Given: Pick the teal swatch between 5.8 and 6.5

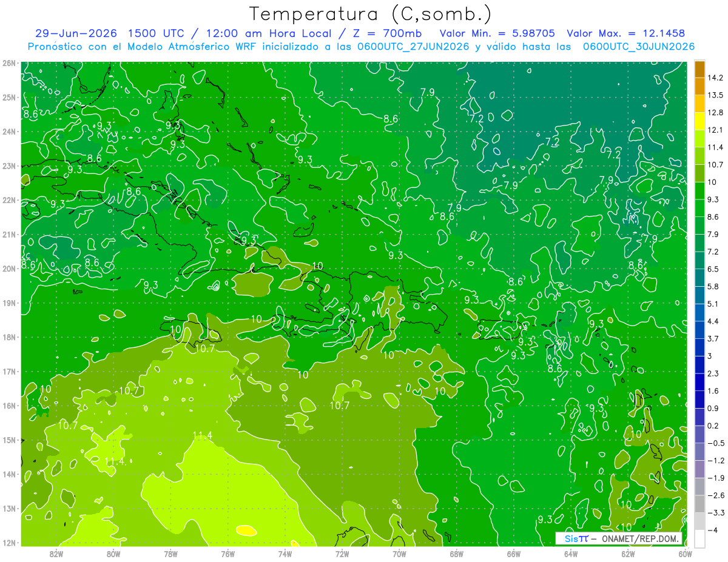Looking at the screenshot, I should (x=699, y=278).
